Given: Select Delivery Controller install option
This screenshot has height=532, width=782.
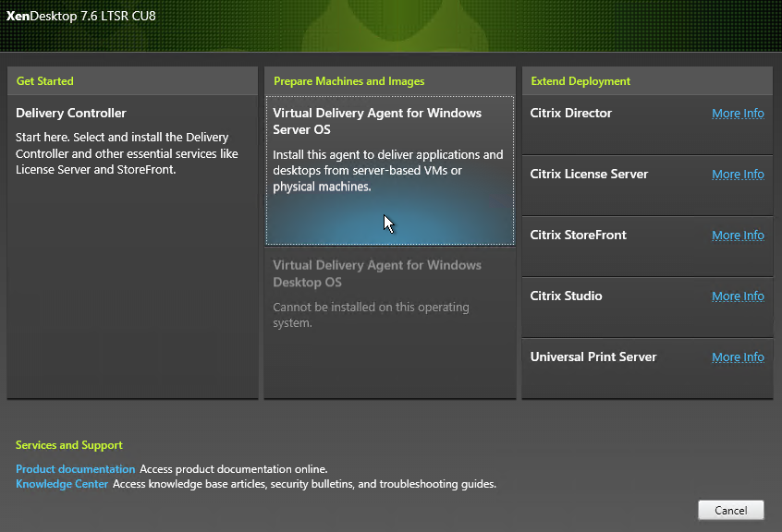Looking at the screenshot, I should (133, 247).
